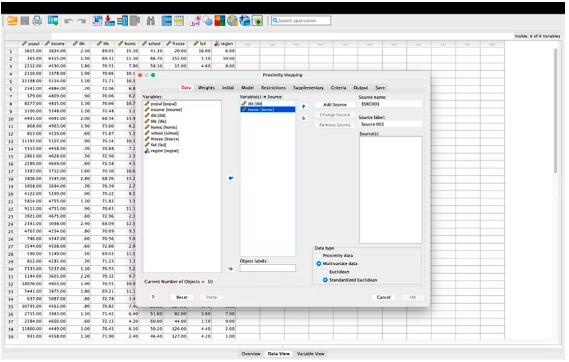Switch to the Initial tab
Viewport: 569px width, 362px height.
(228, 88)
